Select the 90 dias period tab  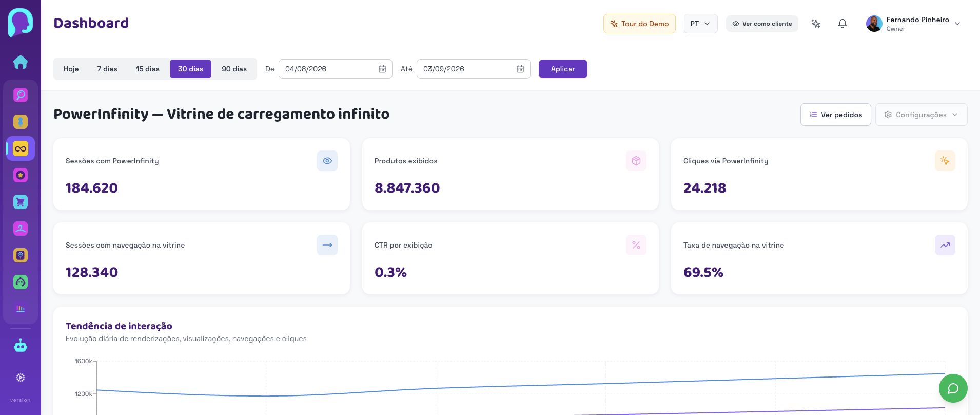(234, 69)
